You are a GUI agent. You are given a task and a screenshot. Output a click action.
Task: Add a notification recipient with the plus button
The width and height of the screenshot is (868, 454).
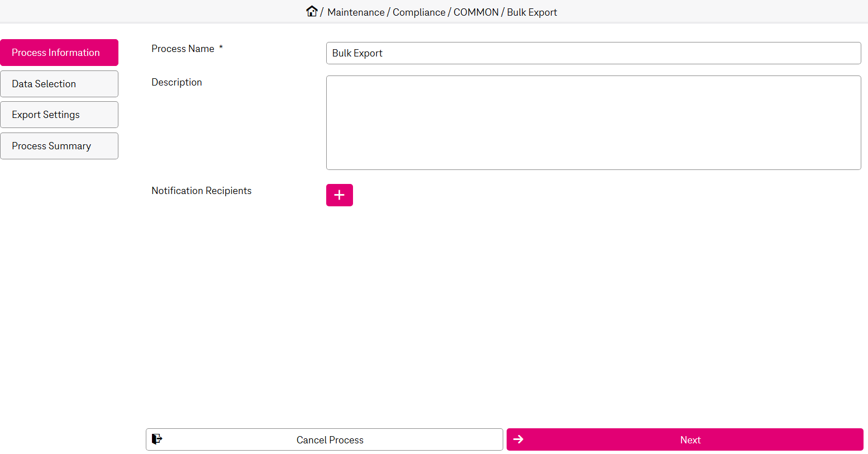coord(339,195)
